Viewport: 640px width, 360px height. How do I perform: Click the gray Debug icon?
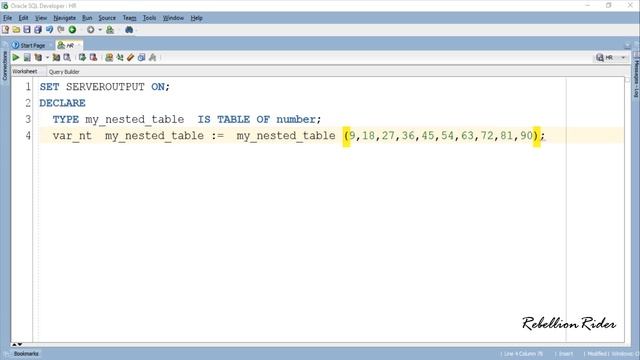(x=91, y=30)
